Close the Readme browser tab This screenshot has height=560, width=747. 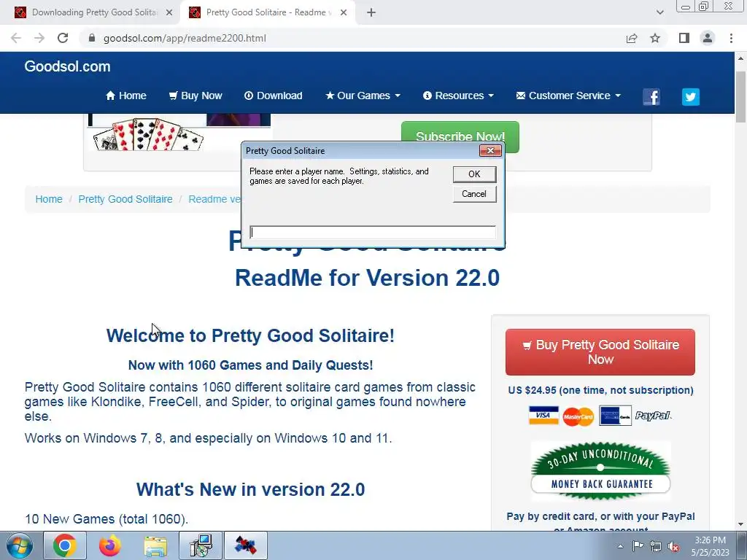tap(344, 13)
